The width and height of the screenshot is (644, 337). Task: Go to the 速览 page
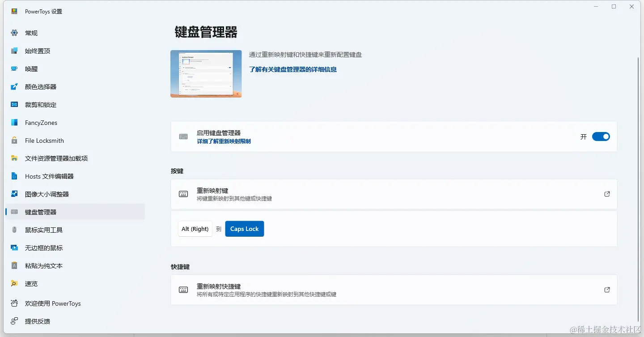tap(75, 284)
